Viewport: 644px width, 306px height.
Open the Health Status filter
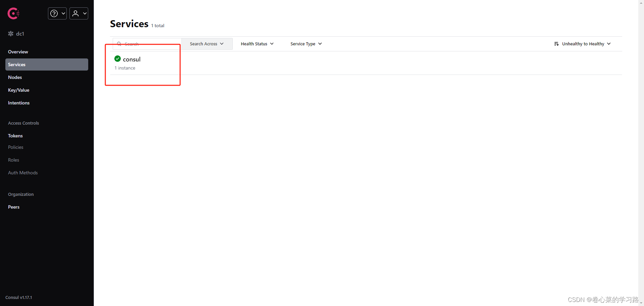click(x=257, y=44)
